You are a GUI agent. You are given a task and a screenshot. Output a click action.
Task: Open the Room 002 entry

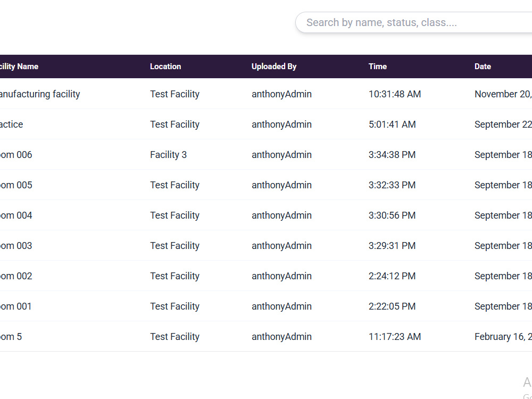point(266,276)
